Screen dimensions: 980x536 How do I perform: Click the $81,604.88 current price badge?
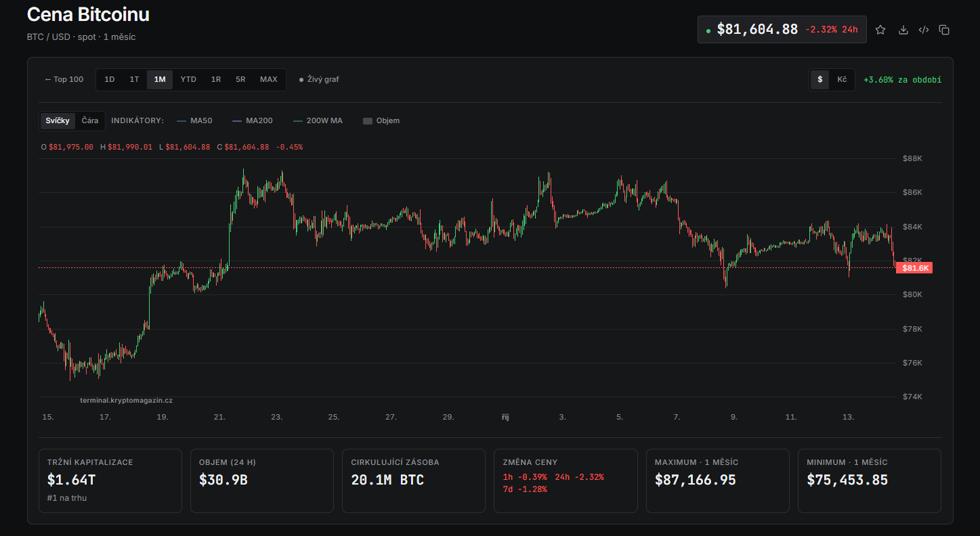(x=782, y=30)
